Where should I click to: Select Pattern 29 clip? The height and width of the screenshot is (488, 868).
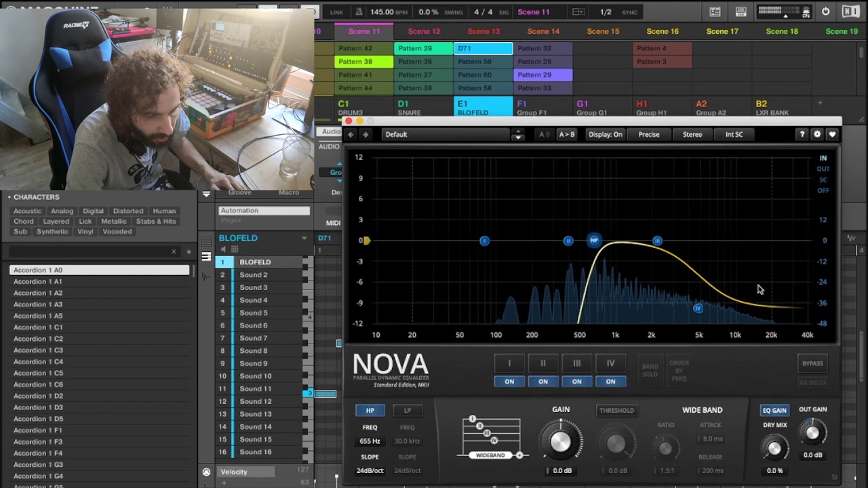[543, 75]
